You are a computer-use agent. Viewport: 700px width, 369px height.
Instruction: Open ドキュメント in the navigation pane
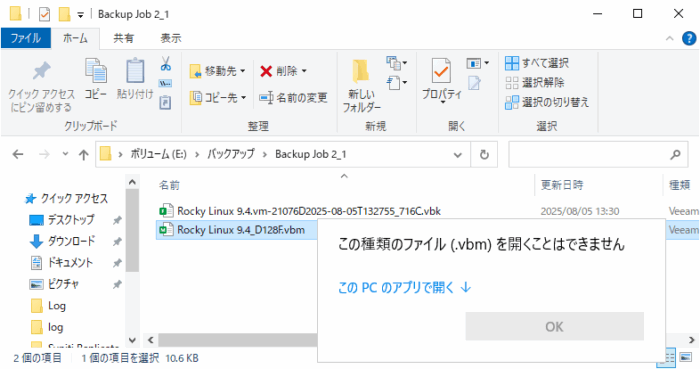pyautogui.click(x=62, y=263)
